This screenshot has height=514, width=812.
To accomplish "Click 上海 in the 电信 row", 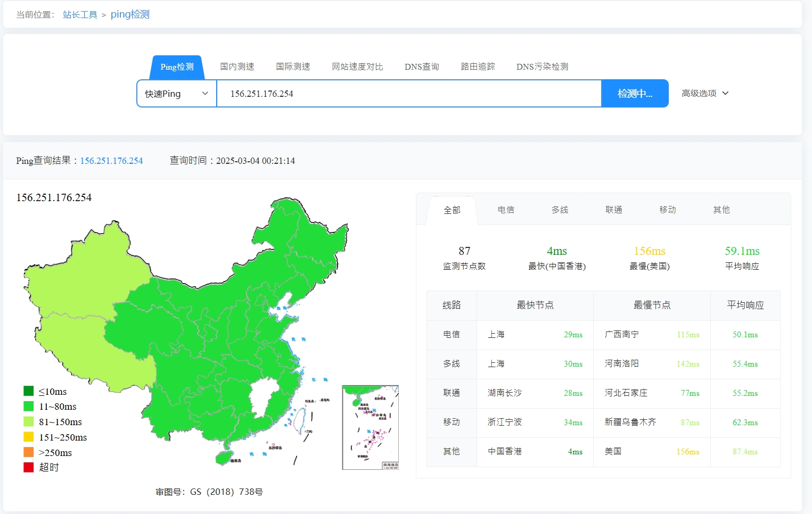I will (496, 335).
